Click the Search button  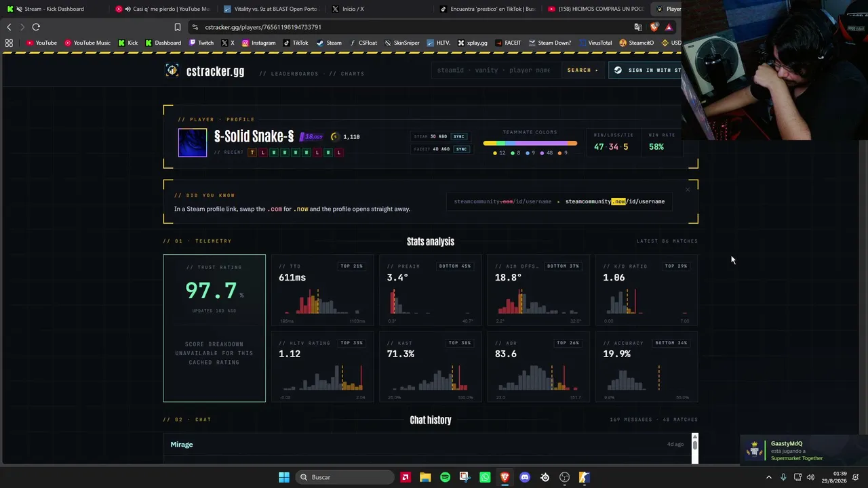pyautogui.click(x=583, y=70)
